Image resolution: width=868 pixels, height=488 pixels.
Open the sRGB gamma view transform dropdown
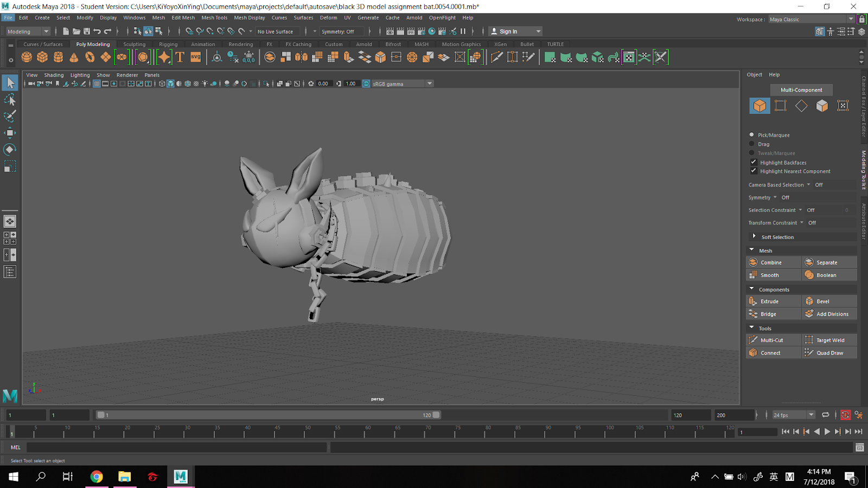pyautogui.click(x=402, y=84)
